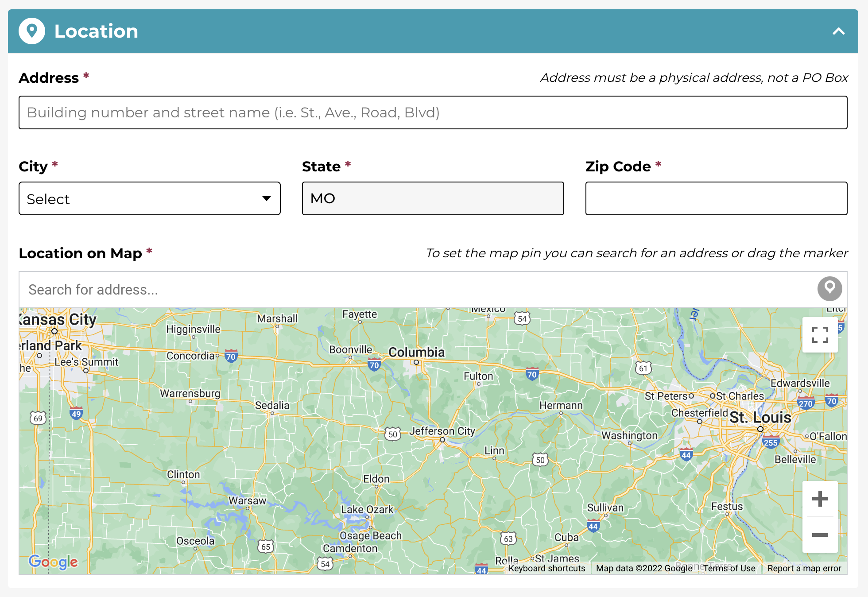Viewport: 868px width, 597px height.
Task: Zoom out using the minus control on the map
Action: click(820, 535)
